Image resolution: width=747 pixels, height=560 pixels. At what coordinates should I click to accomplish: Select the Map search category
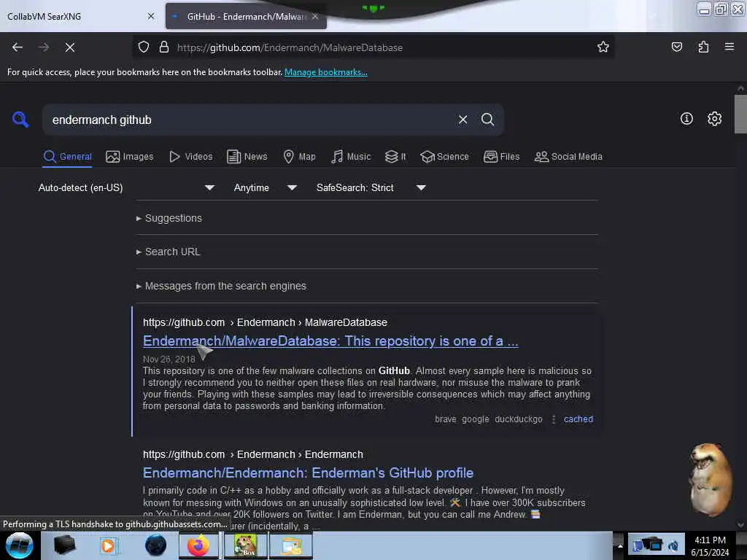click(299, 156)
